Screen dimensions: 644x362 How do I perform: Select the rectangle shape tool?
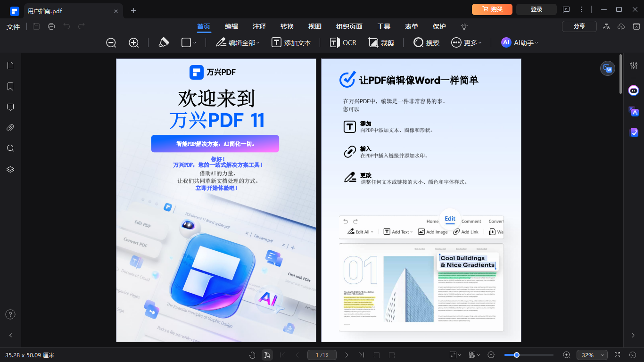pyautogui.click(x=186, y=42)
